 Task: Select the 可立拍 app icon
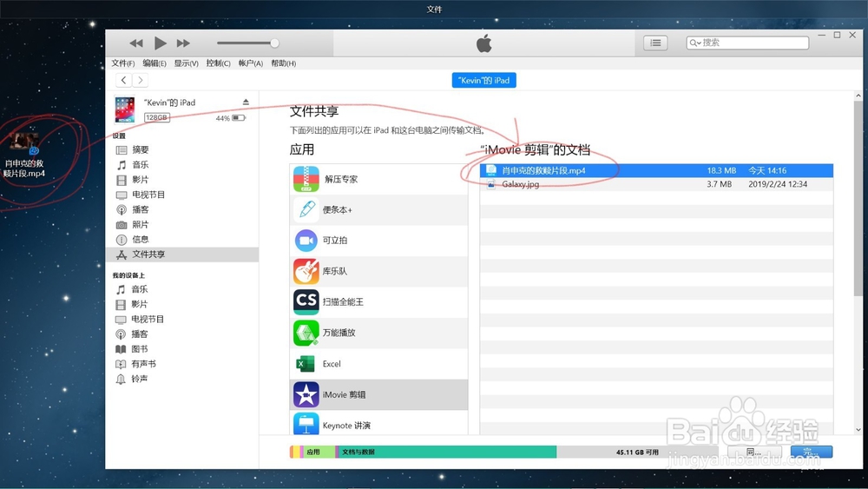click(306, 241)
